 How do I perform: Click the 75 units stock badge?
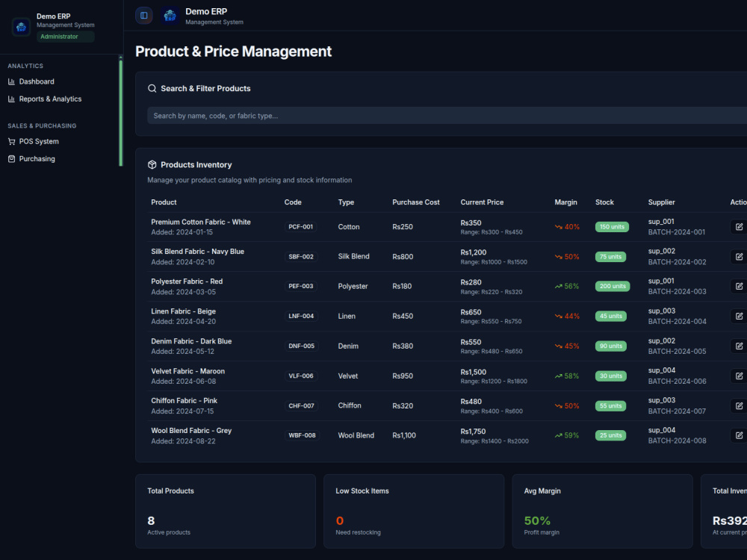pos(611,257)
